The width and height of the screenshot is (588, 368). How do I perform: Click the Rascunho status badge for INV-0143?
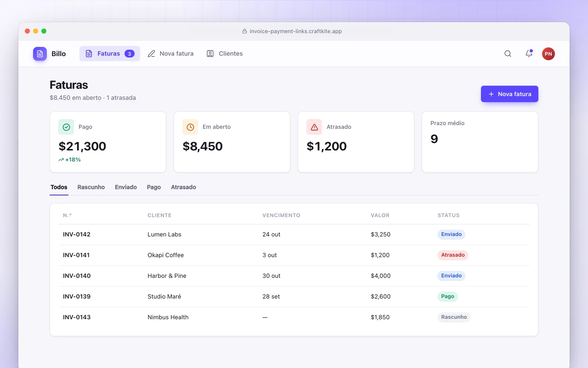(x=454, y=317)
